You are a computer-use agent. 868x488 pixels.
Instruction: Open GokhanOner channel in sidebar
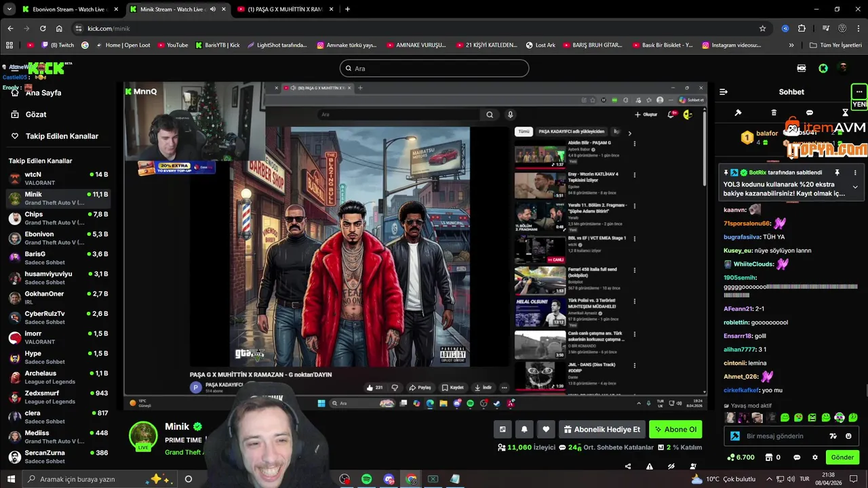[60, 298]
